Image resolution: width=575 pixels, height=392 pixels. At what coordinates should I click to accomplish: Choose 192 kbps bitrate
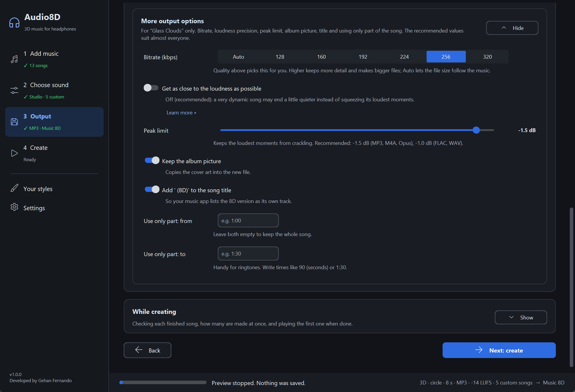(x=363, y=57)
